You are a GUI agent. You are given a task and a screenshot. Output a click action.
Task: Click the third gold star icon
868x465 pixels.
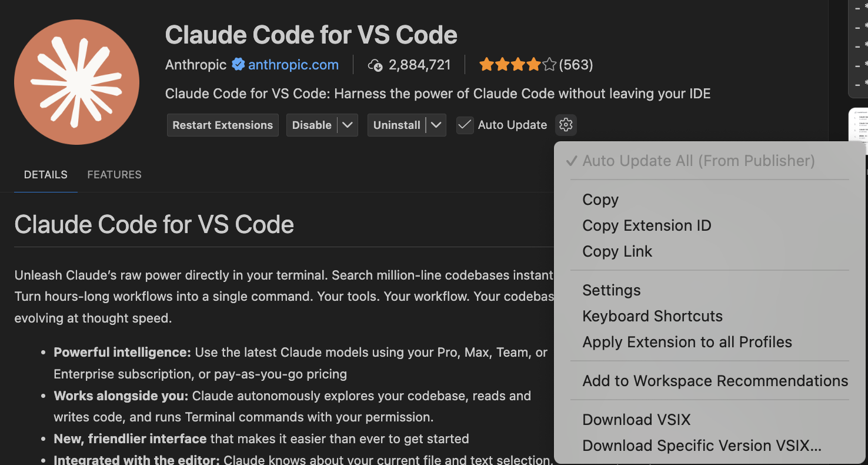click(518, 64)
